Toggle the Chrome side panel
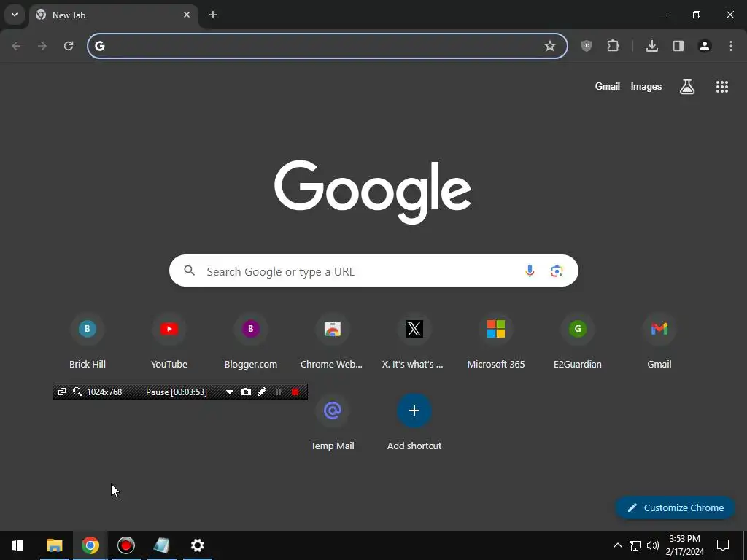 pos(678,46)
